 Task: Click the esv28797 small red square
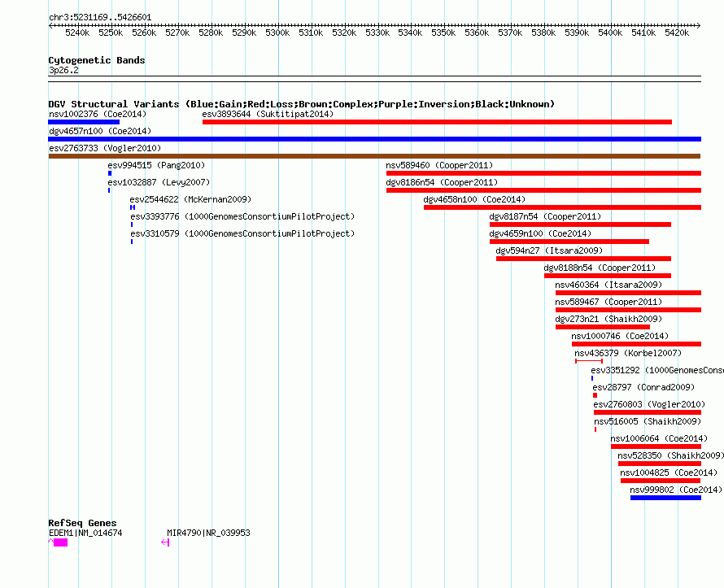tap(595, 395)
